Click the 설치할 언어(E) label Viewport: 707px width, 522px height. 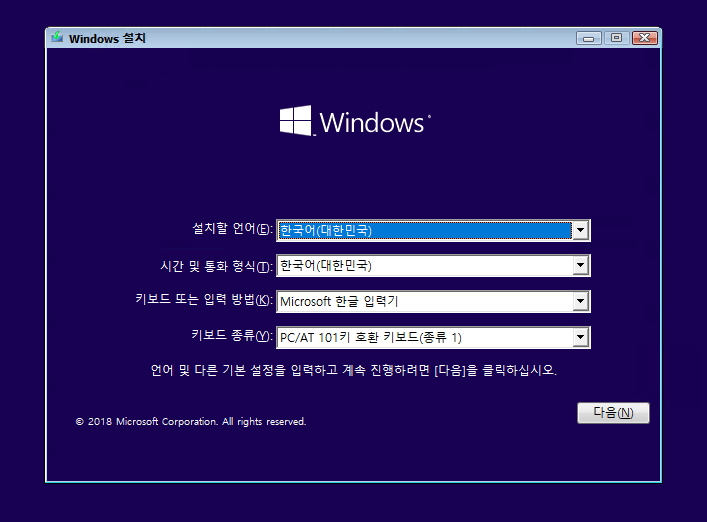[x=233, y=229]
